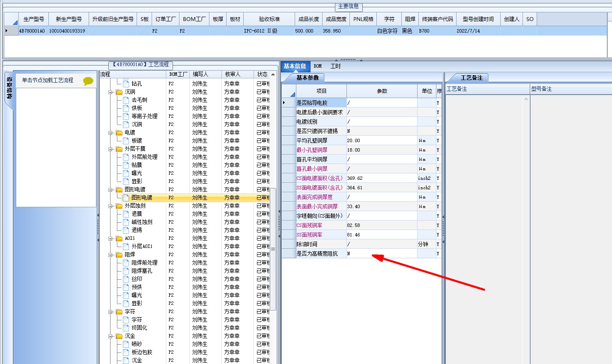Click the 终端客户代码 column header
Viewport: 612px width, 364px height.
click(x=437, y=19)
